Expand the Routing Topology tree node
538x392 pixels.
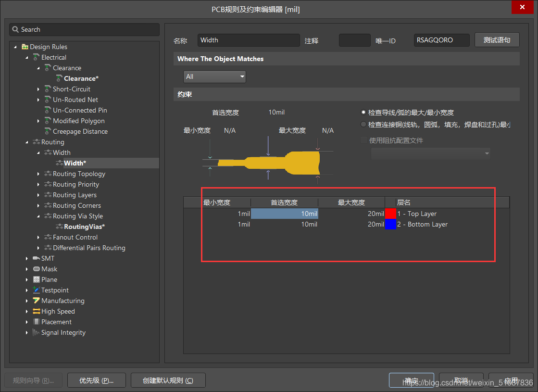click(x=38, y=174)
